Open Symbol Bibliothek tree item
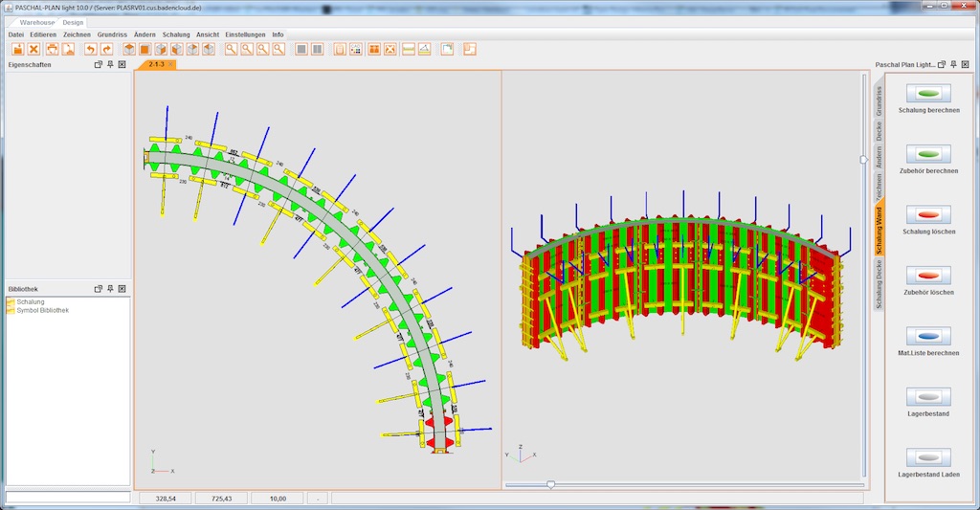 (x=42, y=310)
